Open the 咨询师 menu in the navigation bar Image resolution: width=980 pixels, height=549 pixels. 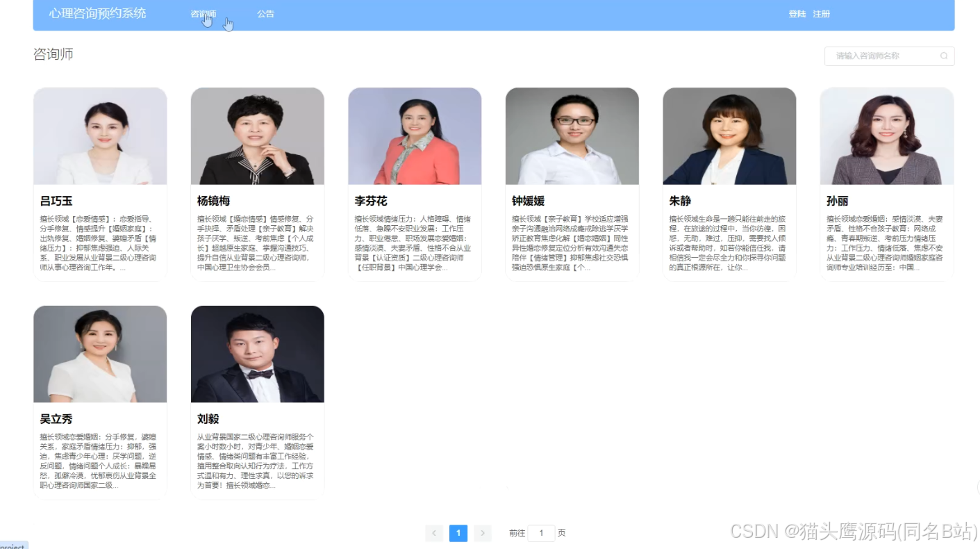(203, 14)
